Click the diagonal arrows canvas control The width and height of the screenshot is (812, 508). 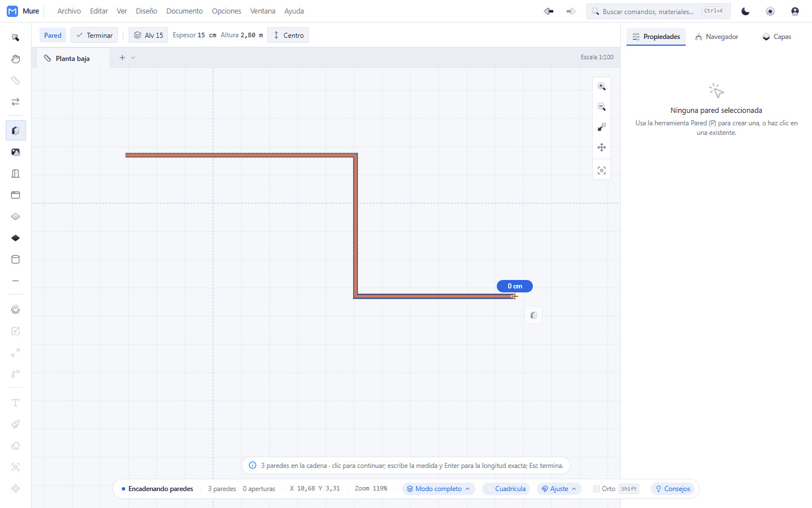click(x=602, y=127)
